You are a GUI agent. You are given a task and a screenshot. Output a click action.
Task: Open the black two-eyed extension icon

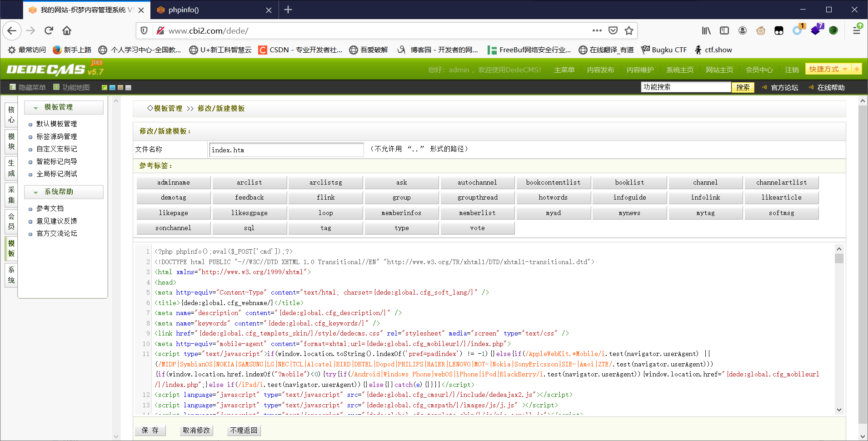click(x=779, y=30)
